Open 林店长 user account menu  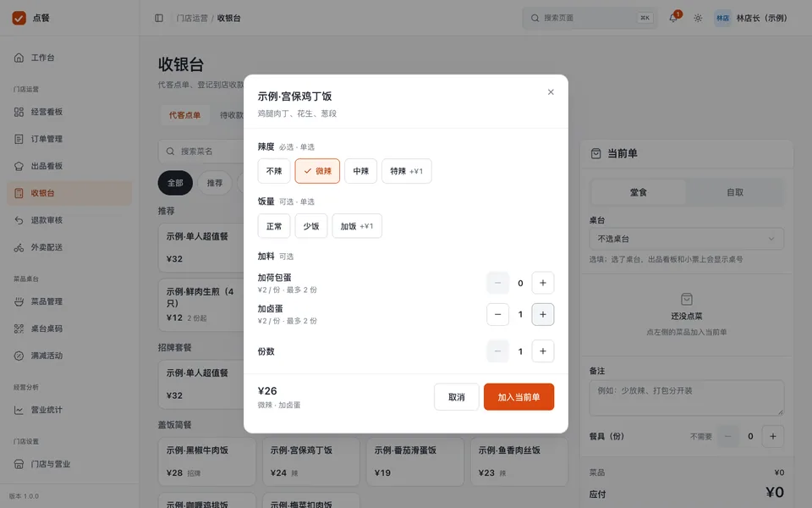pos(751,18)
